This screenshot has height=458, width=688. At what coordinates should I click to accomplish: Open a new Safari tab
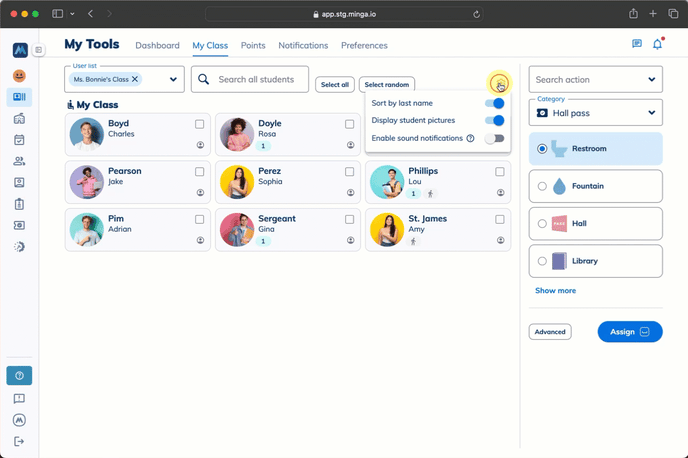click(653, 14)
